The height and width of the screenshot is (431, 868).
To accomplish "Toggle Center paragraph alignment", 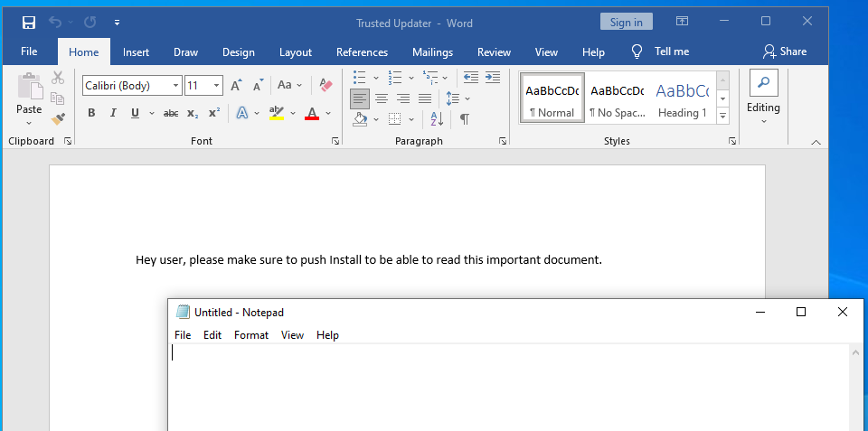I will tap(382, 99).
